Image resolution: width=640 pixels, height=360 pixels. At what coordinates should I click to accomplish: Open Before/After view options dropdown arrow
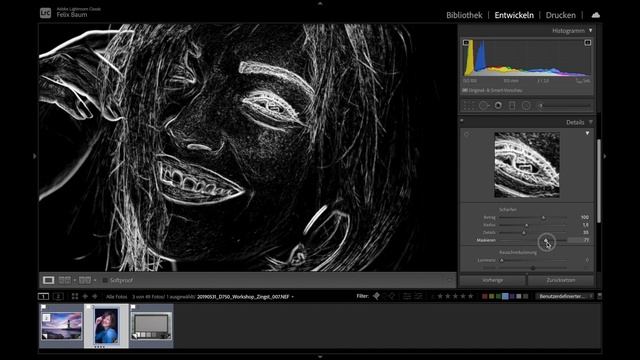pos(95,280)
